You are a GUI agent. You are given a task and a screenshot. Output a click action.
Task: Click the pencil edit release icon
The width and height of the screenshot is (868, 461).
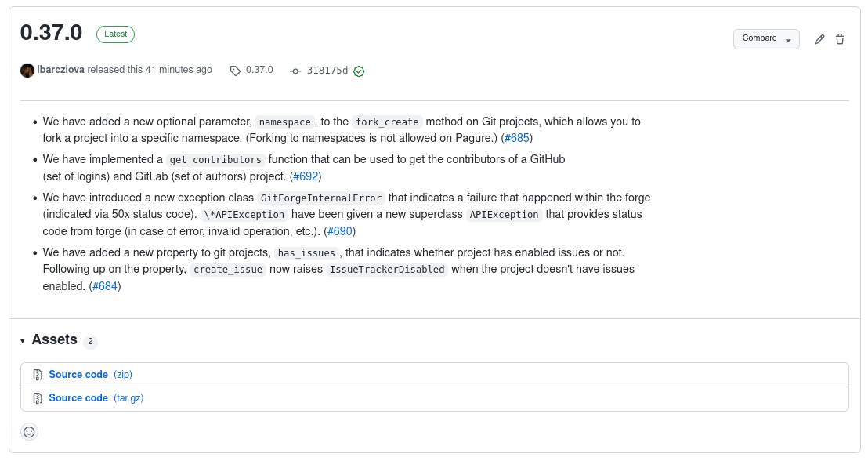pyautogui.click(x=819, y=39)
